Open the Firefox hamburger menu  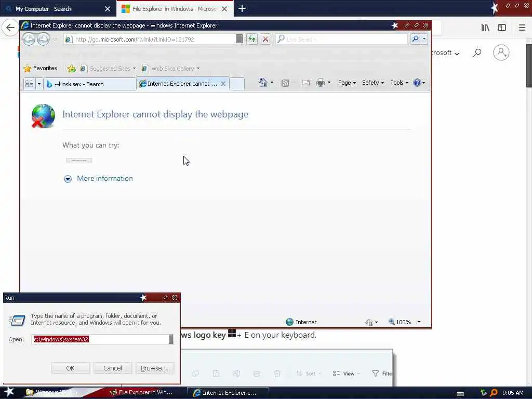[x=522, y=28]
